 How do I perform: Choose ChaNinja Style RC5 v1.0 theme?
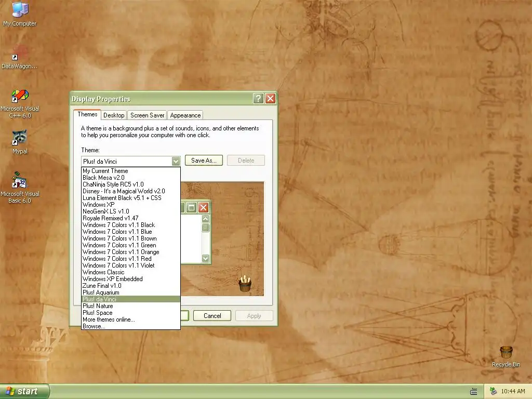coord(131,184)
